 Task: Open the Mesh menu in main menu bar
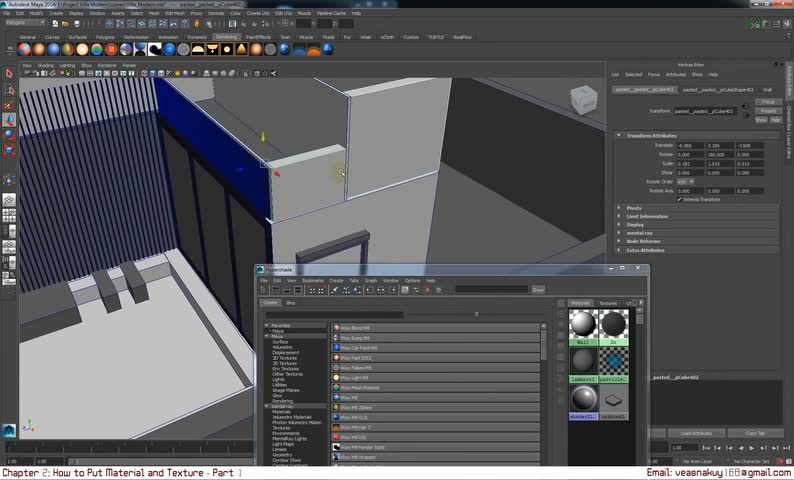[154, 13]
